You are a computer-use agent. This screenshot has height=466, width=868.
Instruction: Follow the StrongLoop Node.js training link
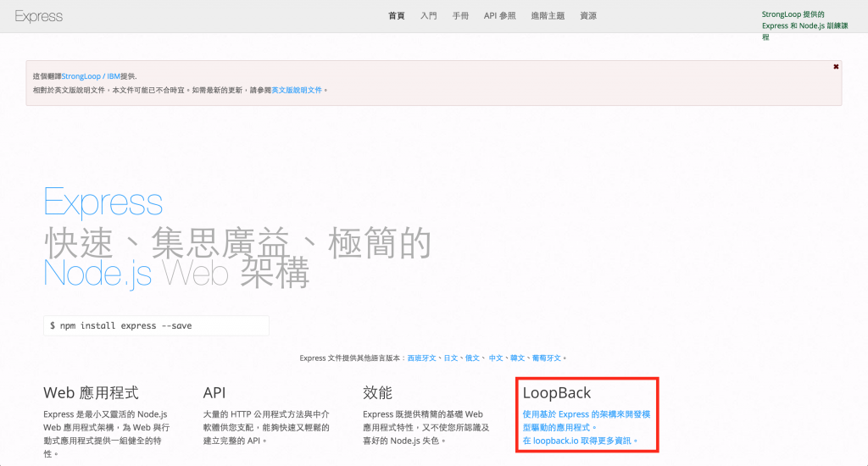[x=804, y=25]
